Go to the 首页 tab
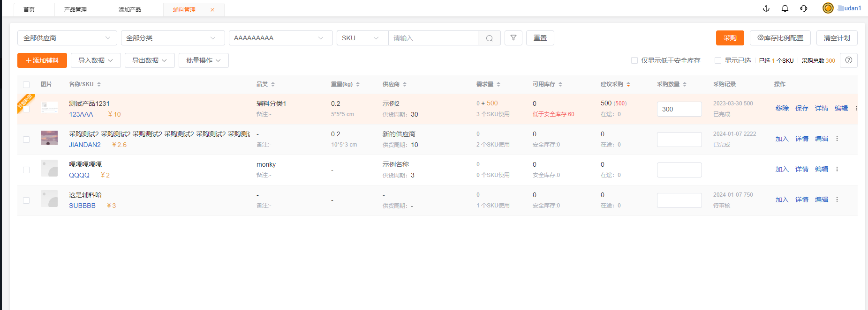 (29, 9)
